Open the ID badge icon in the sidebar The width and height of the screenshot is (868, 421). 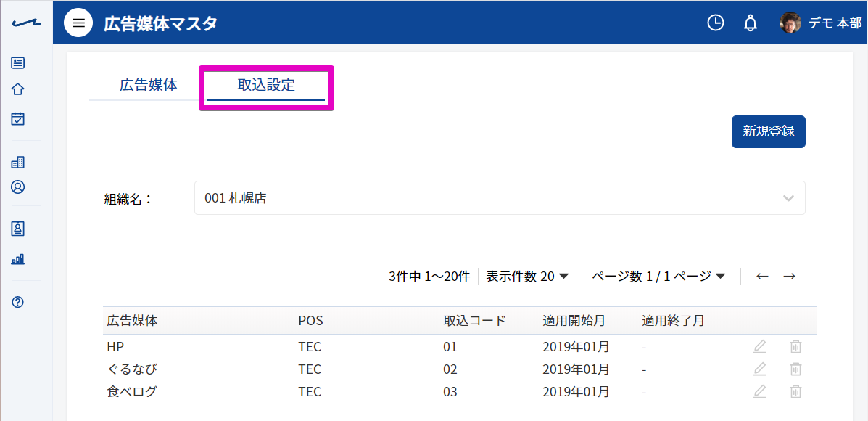[x=18, y=228]
